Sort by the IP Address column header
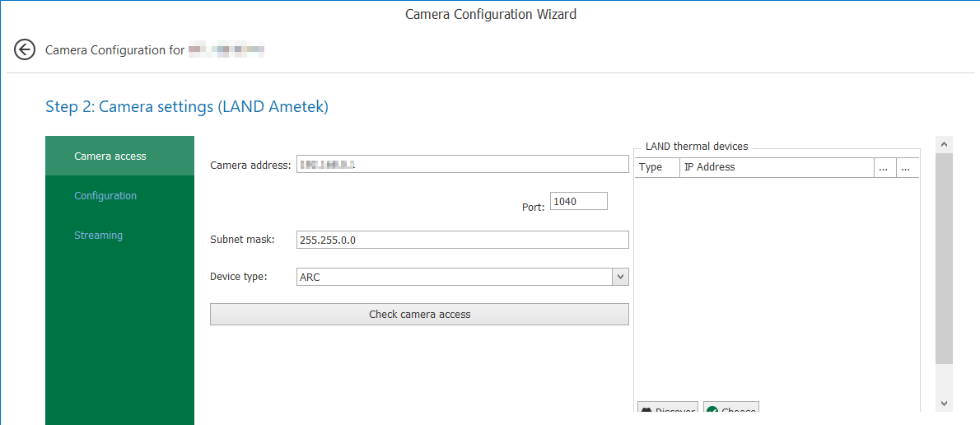The height and width of the screenshot is (425, 980). [777, 167]
